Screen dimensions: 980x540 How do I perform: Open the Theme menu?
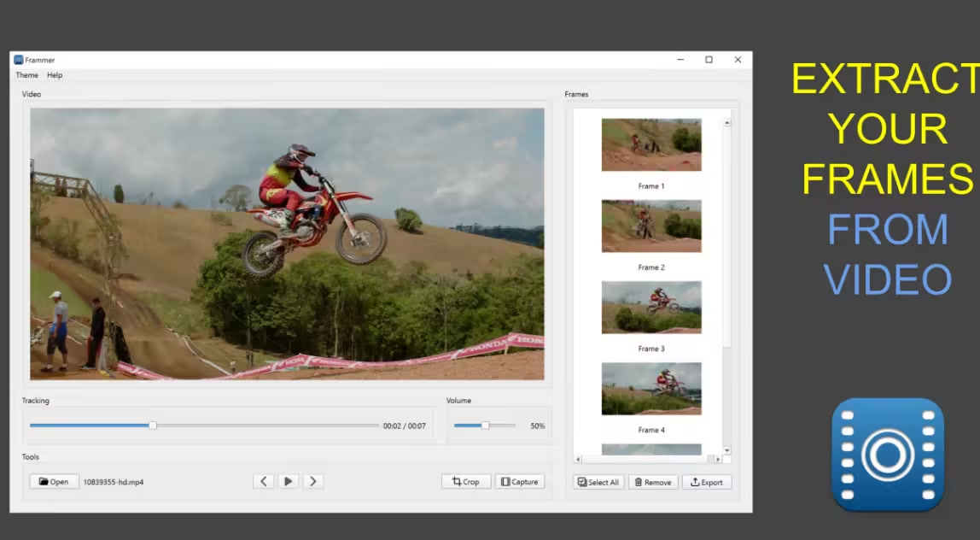[26, 75]
